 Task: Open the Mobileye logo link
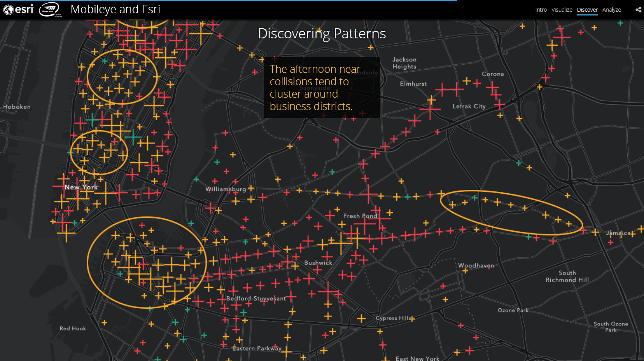(x=50, y=9)
